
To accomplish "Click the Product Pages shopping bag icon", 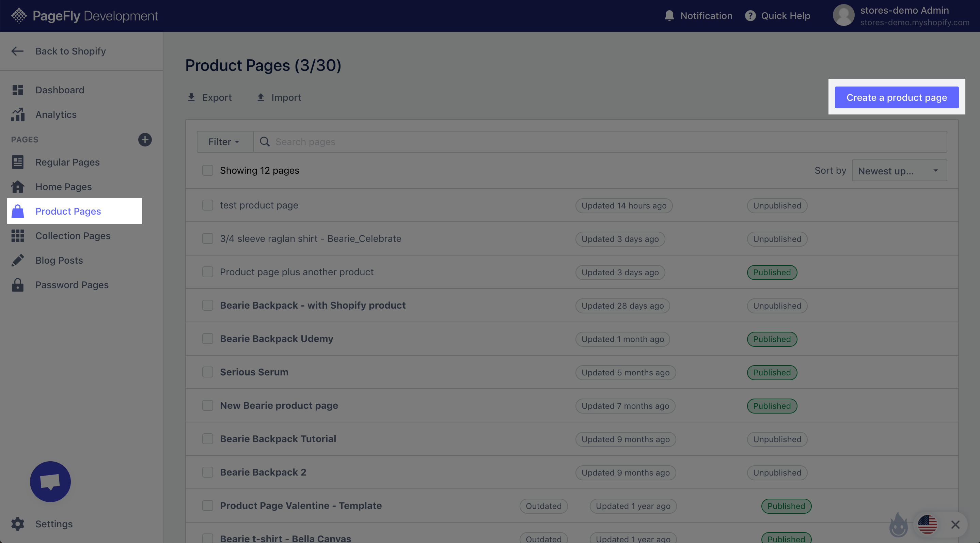I will pos(17,211).
